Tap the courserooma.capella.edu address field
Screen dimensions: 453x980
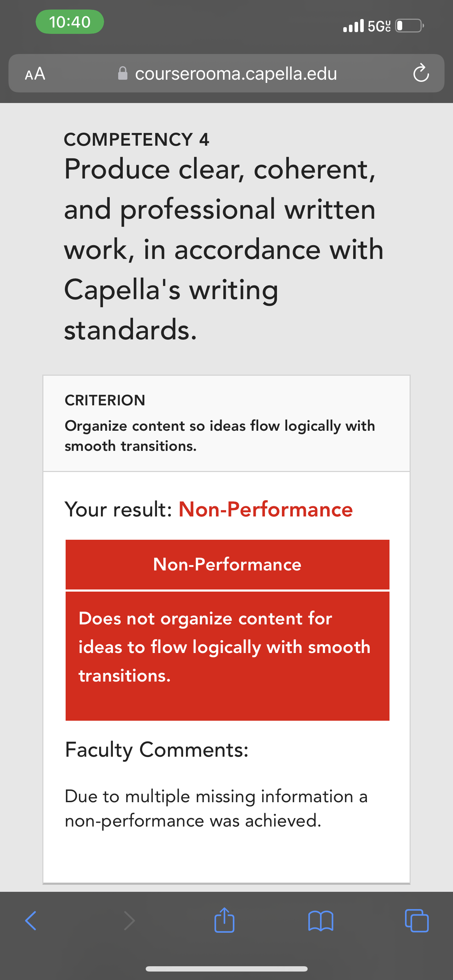[x=226, y=73]
